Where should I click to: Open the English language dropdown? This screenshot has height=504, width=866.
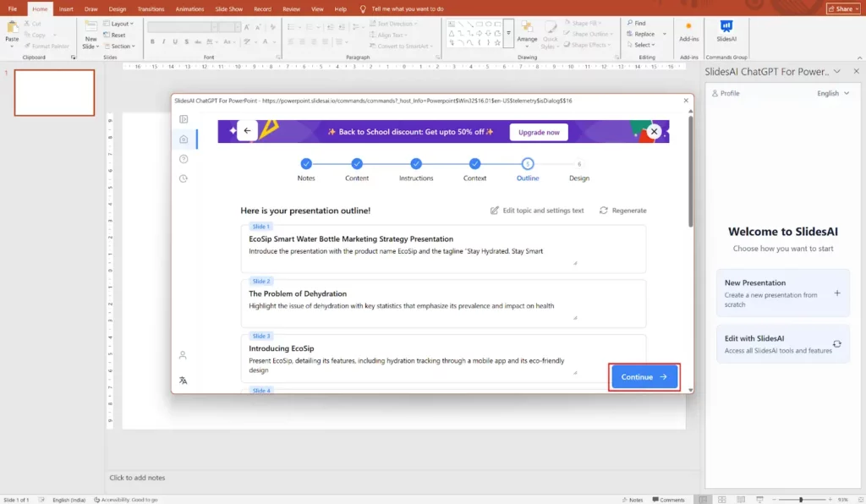pyautogui.click(x=833, y=93)
